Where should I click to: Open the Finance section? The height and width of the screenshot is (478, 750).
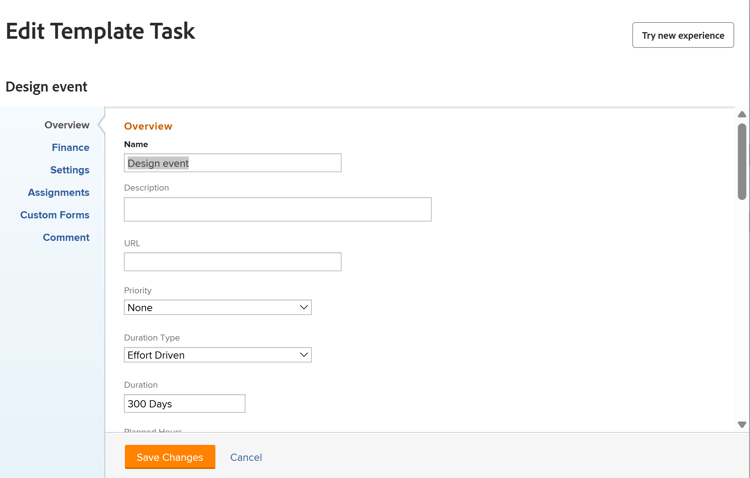[x=70, y=148]
